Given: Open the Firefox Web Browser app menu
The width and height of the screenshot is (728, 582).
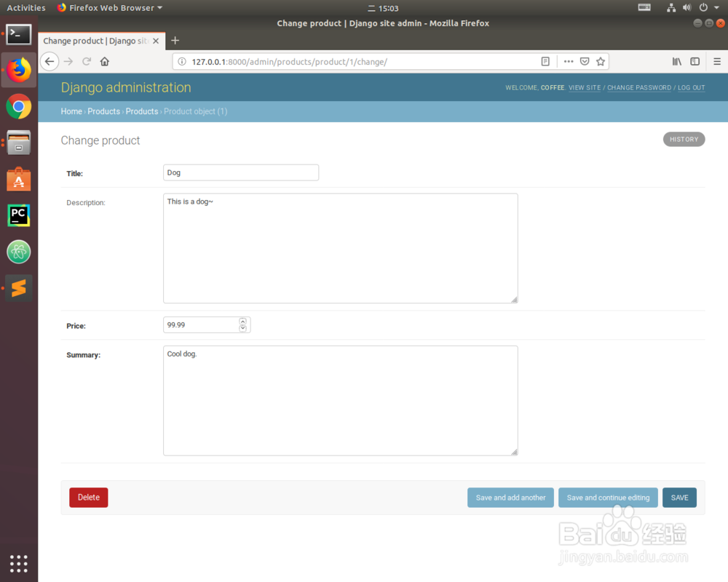Looking at the screenshot, I should 110,8.
